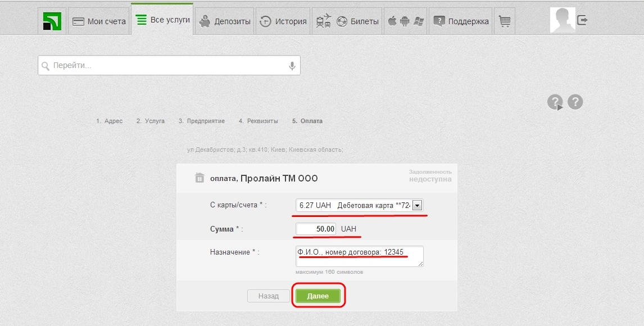This screenshot has height=326, width=644.
Task: Click the Назад button
Action: coord(269,296)
